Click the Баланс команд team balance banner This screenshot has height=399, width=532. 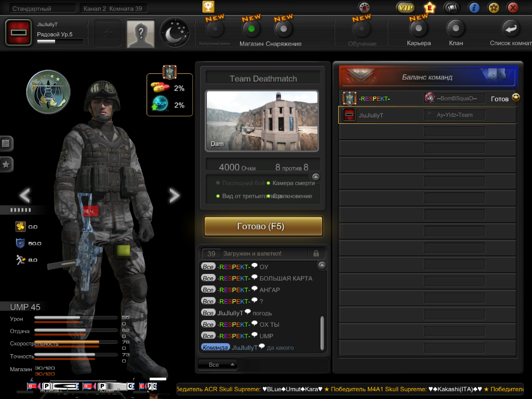click(427, 77)
